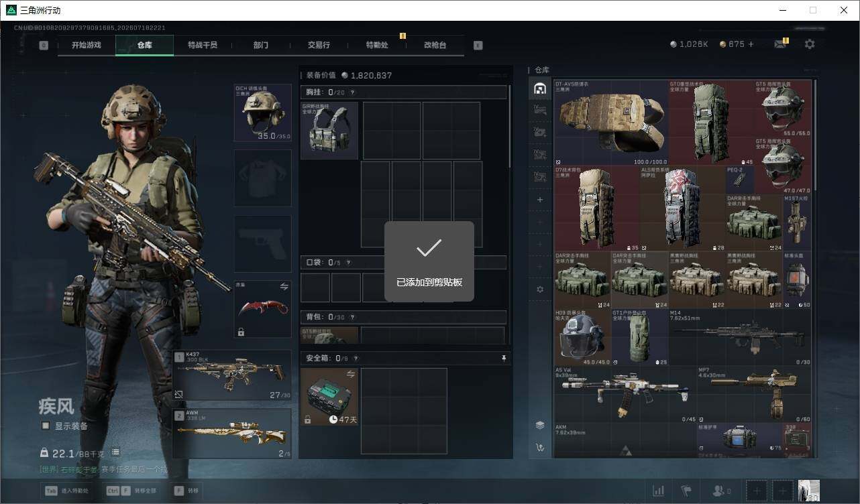Viewport: 860px width, 504px height.
Task: Select the MP7 submachine gun in stash
Action: tap(754, 394)
